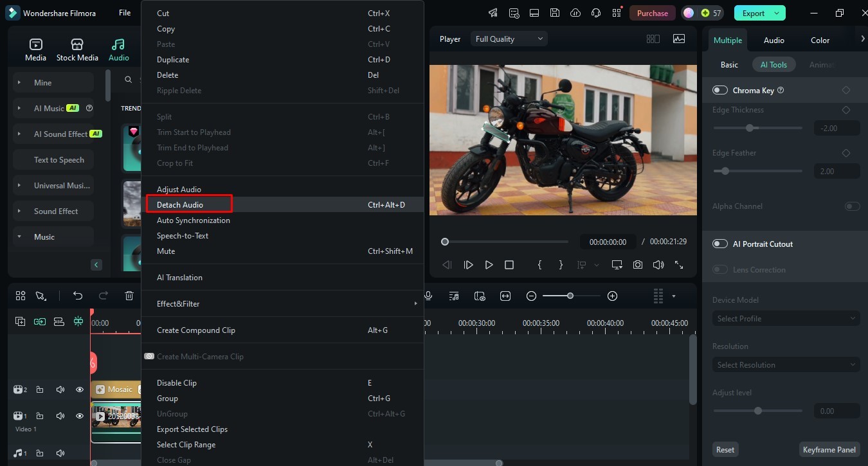Switch to the Color tab

(x=820, y=40)
